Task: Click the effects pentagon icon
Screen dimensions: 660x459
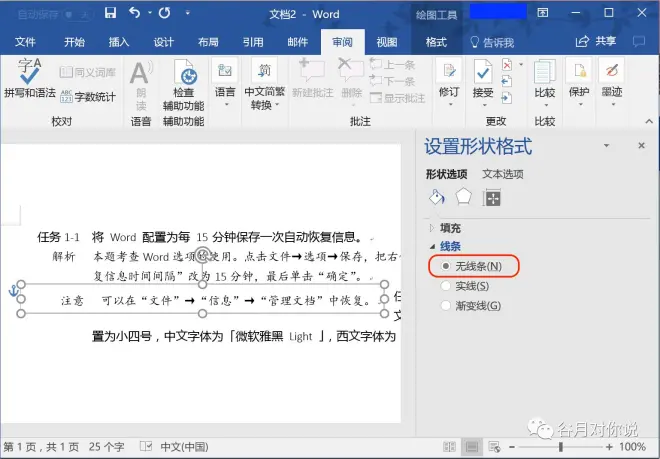Action: pos(464,197)
